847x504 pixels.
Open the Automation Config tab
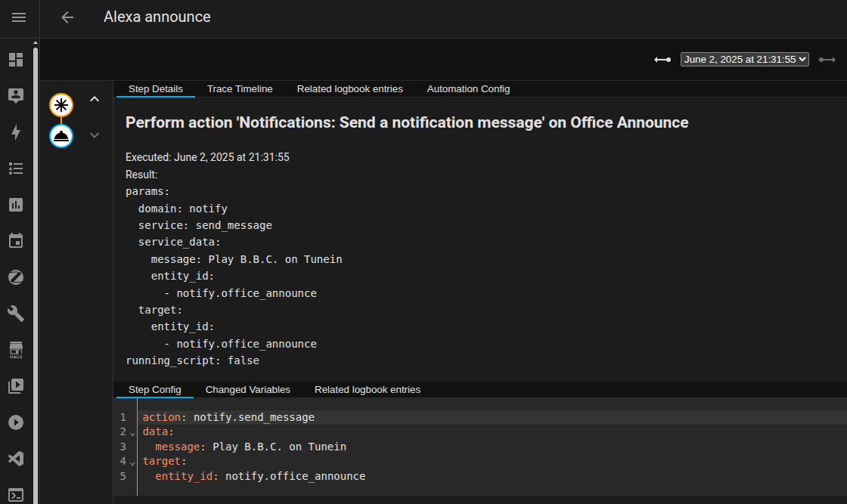tap(468, 89)
